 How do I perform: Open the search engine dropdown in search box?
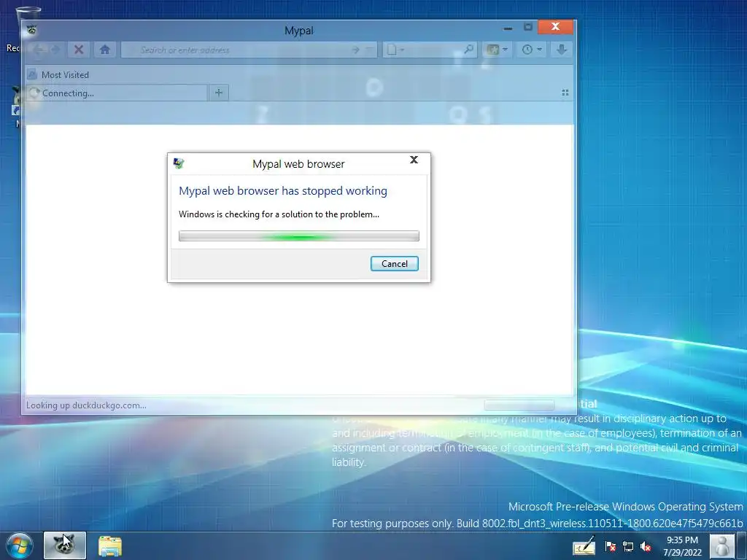[x=395, y=50]
